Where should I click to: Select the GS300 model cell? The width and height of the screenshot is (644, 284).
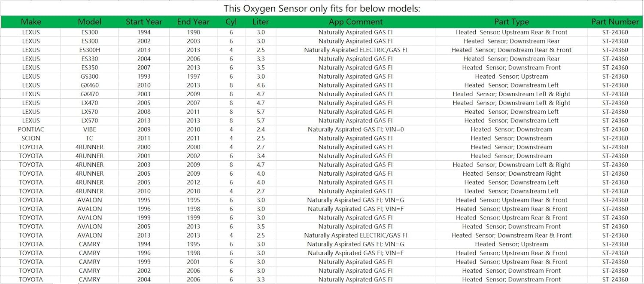(x=89, y=76)
